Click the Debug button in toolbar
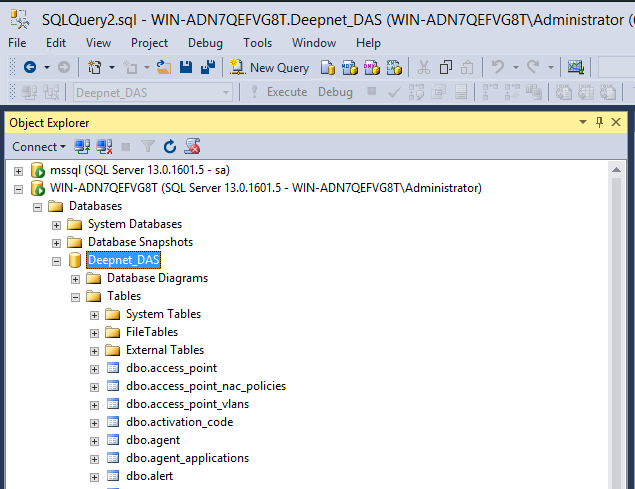Image resolution: width=635 pixels, height=489 pixels. (335, 92)
